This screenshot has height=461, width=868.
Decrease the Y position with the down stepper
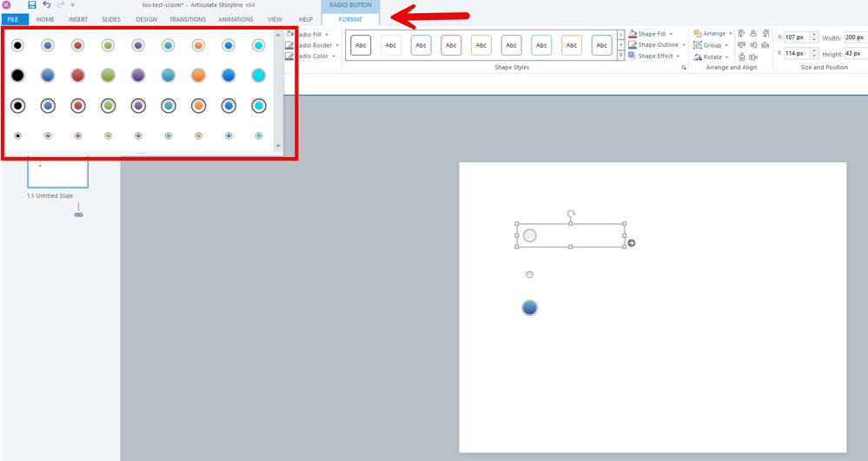(814, 56)
